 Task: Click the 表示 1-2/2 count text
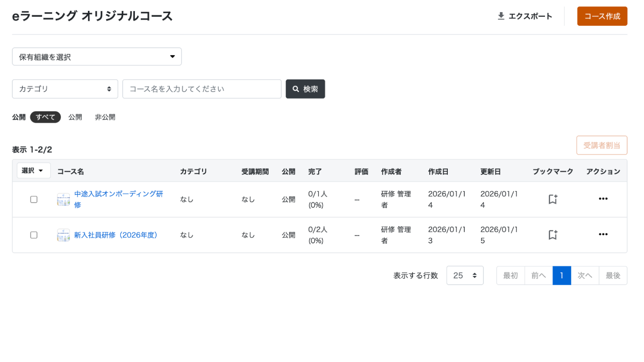click(x=32, y=149)
